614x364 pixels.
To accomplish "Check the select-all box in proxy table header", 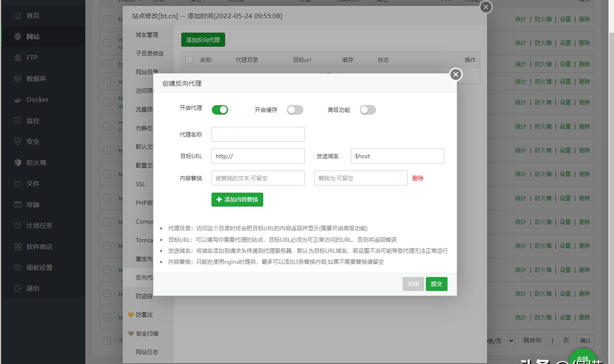I will click(x=189, y=60).
